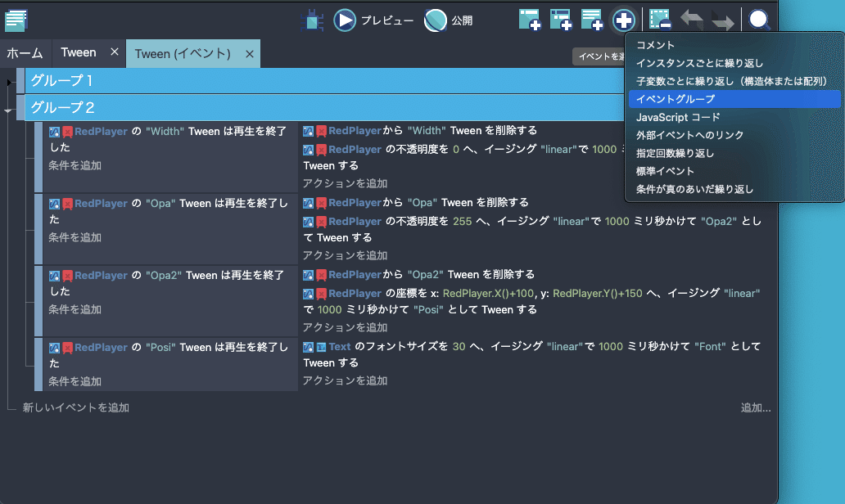Click the add new event toolbar icon

[529, 20]
